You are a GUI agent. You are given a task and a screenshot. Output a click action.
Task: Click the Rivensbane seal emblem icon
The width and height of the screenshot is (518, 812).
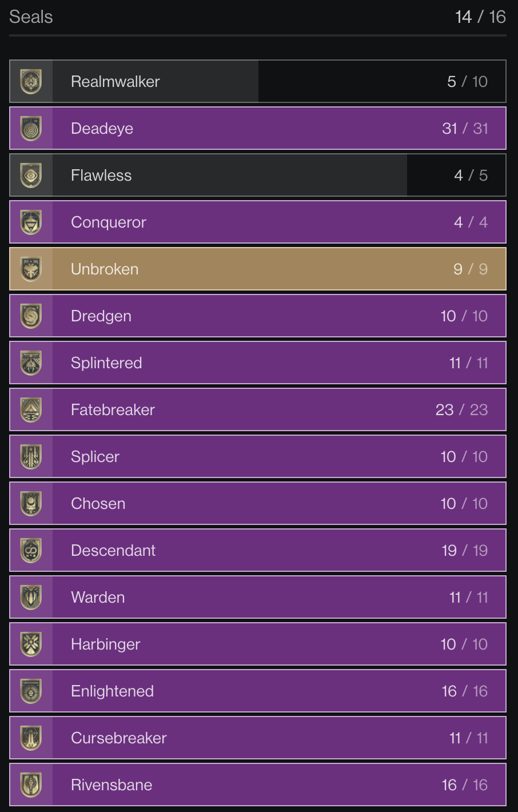pyautogui.click(x=31, y=785)
